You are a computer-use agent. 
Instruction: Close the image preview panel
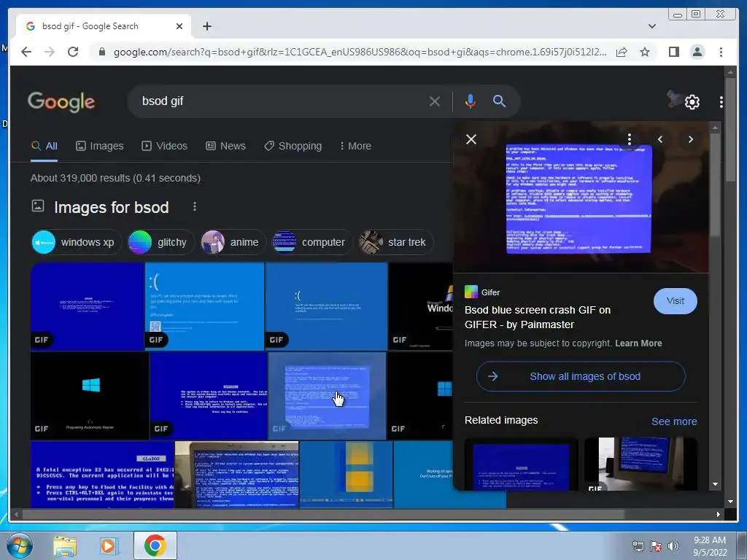(471, 139)
